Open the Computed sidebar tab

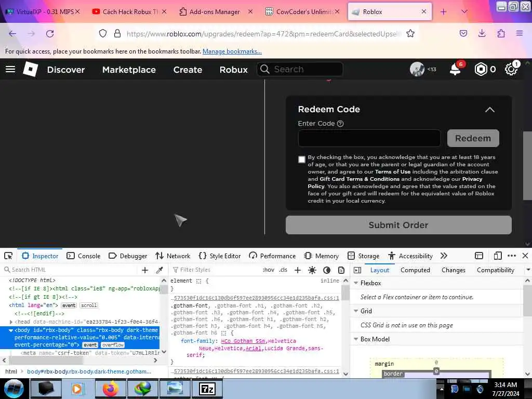pos(415,270)
